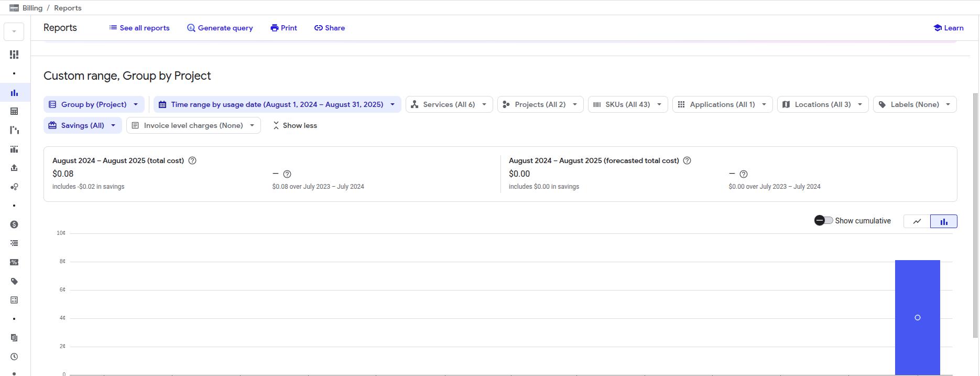980x376 pixels.
Task: Click help icon beside forecasted total cost
Action: click(687, 161)
